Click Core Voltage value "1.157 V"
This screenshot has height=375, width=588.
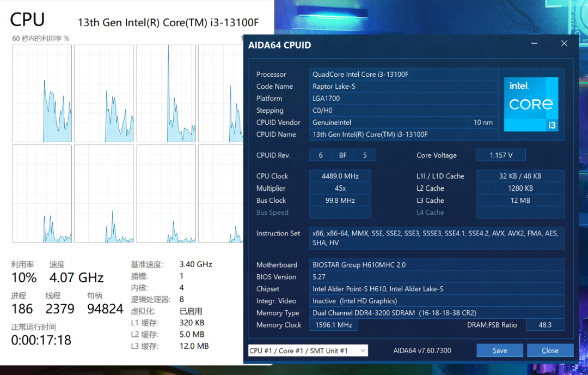tap(501, 155)
